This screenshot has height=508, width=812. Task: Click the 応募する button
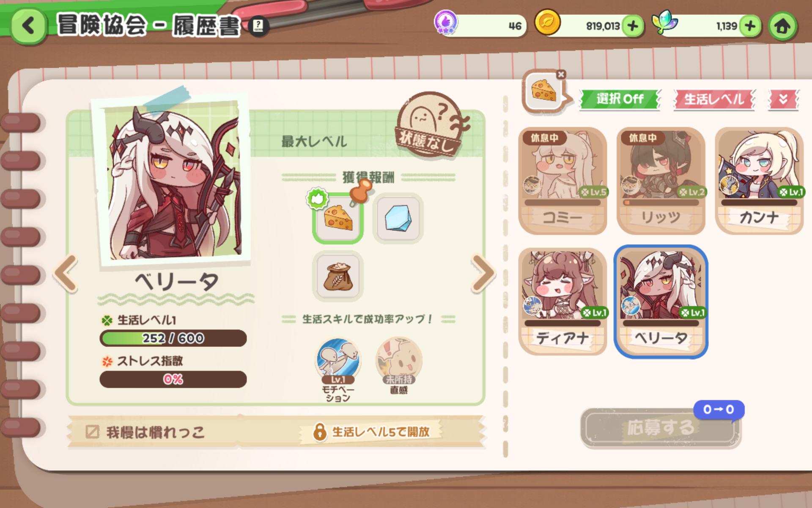coord(661,428)
